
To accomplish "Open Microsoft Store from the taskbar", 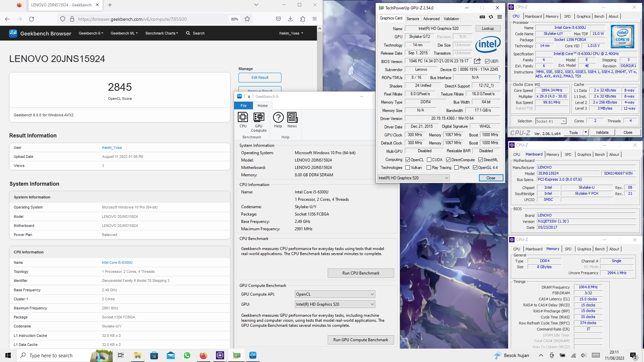I will 154,355.
